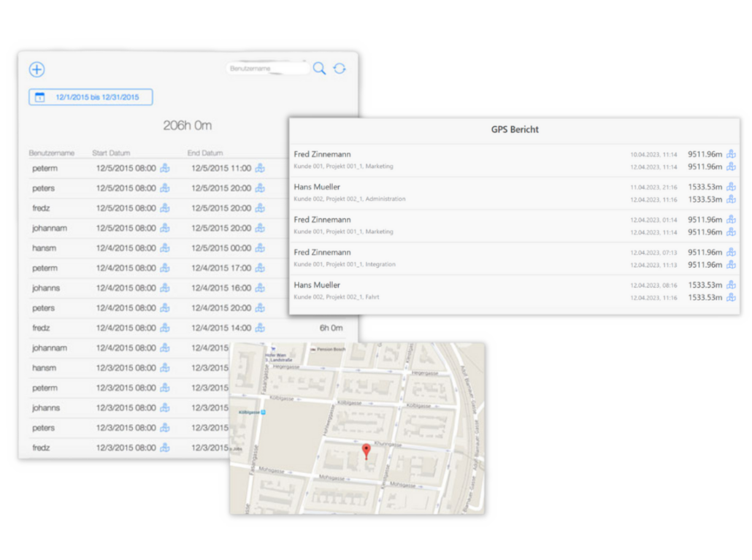The image size is (752, 560).
Task: Click location icon for 12.04.2023 08:16 GPS entry
Action: coord(731,285)
